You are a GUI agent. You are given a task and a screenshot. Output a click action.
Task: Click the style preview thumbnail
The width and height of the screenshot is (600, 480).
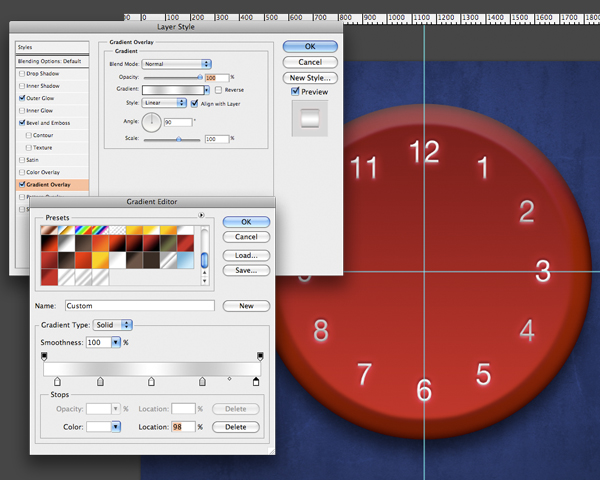pos(310,118)
